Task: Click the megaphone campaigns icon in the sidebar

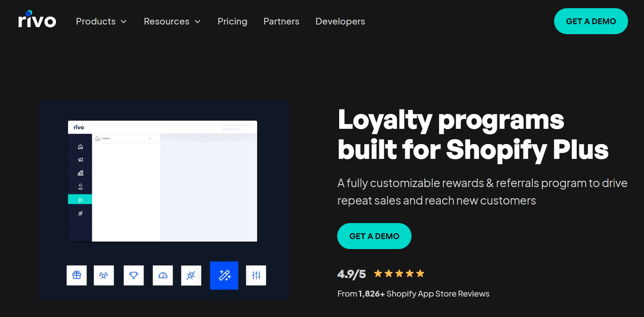Action: pos(80,160)
